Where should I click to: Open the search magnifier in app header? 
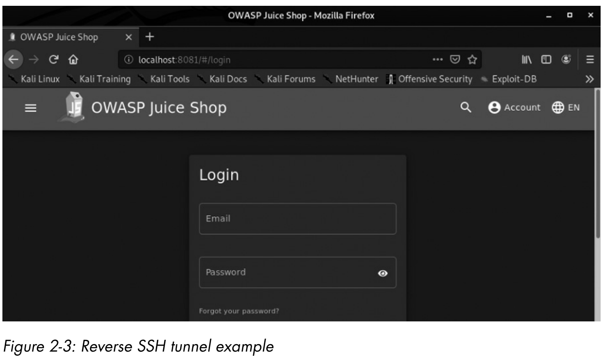[x=466, y=108]
